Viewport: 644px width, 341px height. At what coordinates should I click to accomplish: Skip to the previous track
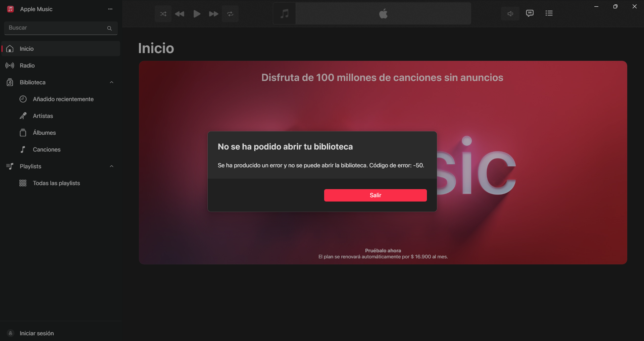[180, 14]
